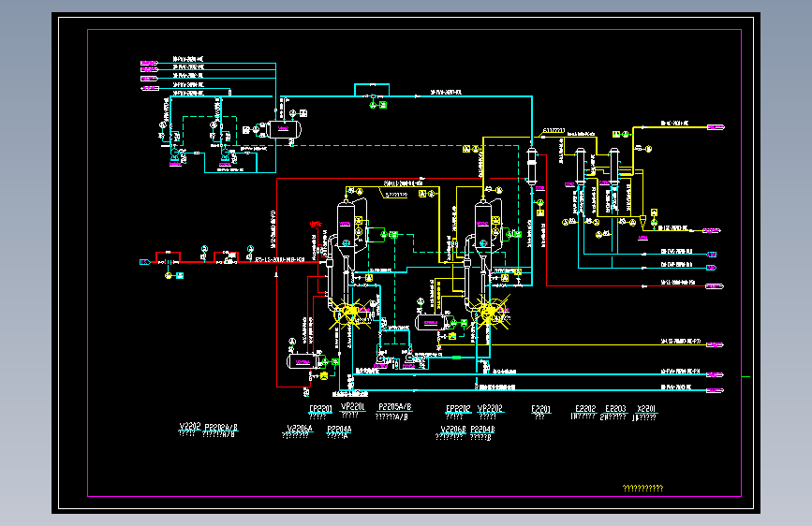Click the V2206B horizontal vessel symbol
The height and width of the screenshot is (526, 812).
(x=431, y=323)
